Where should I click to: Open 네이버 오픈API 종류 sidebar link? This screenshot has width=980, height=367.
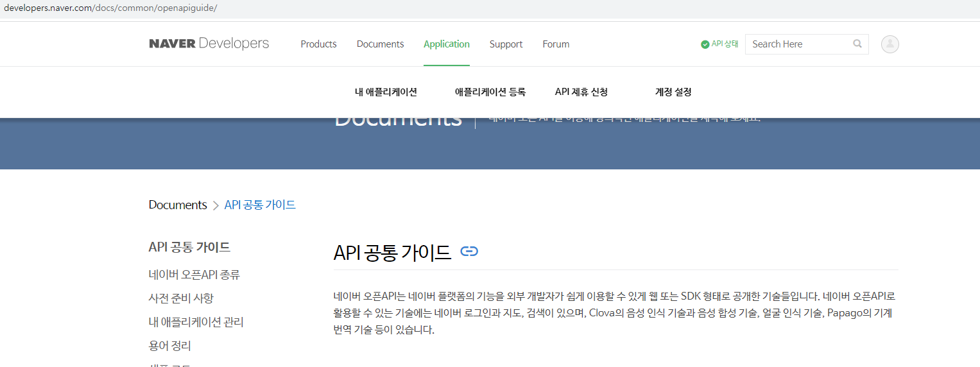click(x=194, y=275)
